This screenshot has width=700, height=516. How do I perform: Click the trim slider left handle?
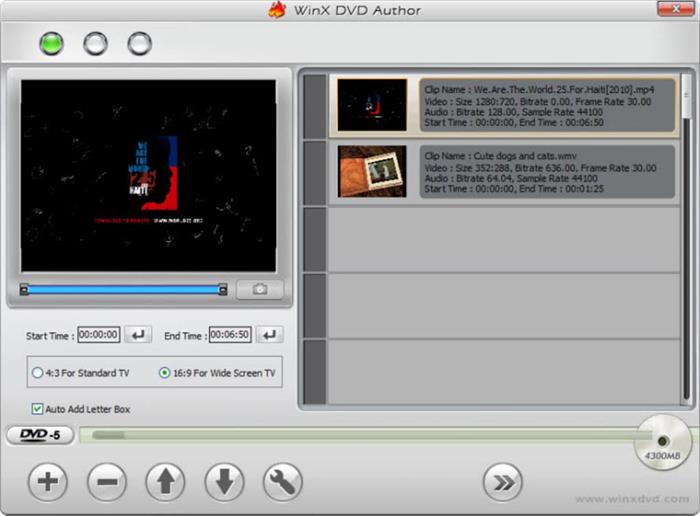point(24,290)
